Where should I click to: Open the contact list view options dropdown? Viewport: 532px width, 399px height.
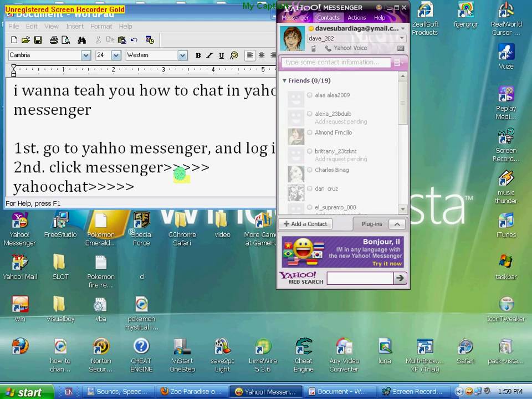398,63
